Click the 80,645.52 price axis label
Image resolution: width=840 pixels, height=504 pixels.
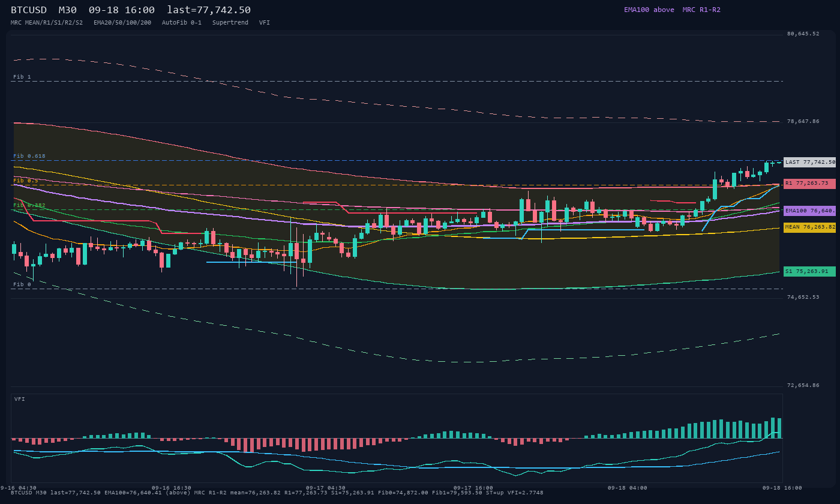(x=803, y=34)
